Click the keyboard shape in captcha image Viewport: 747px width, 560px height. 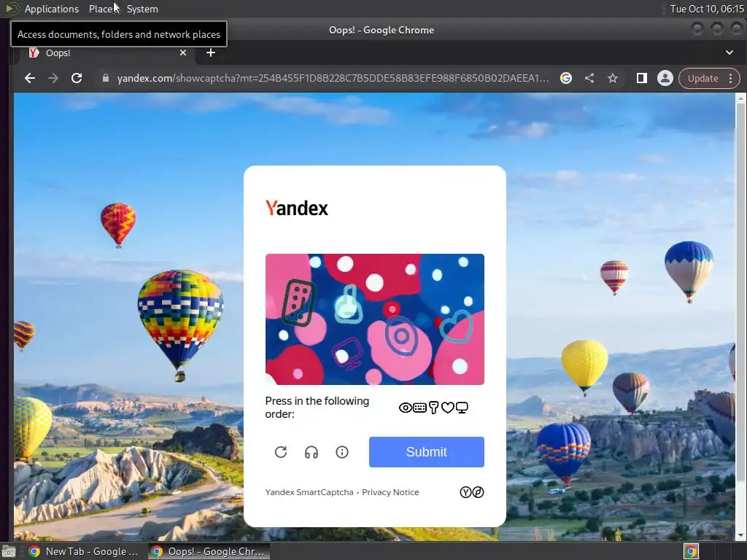(x=298, y=303)
